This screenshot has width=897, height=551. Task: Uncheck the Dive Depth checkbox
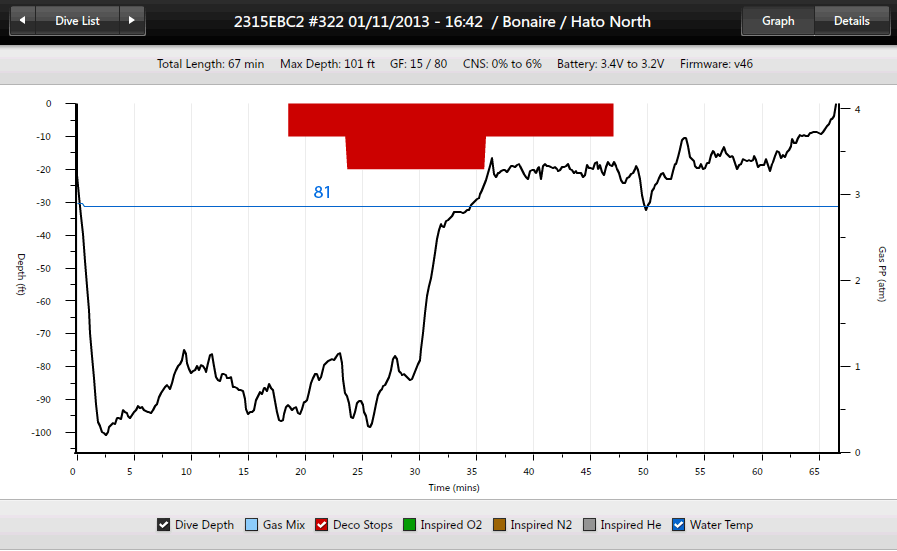(164, 525)
